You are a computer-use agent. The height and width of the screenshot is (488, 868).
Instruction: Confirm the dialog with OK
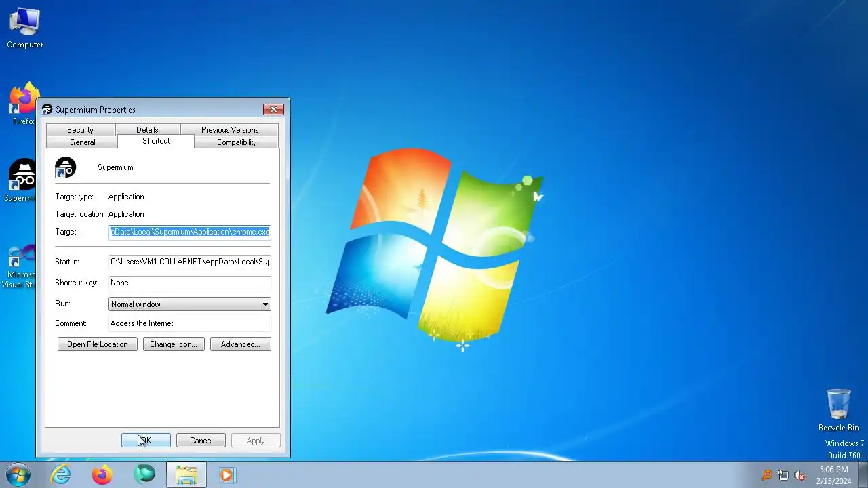[146, 441]
